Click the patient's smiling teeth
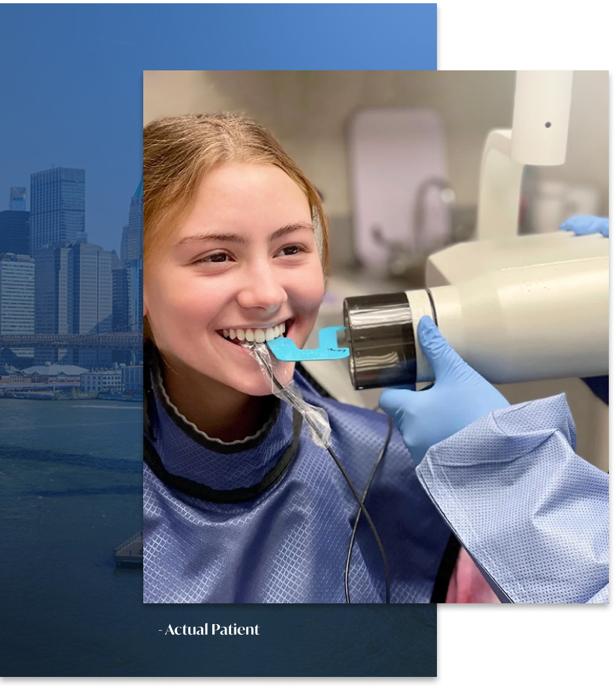The width and height of the screenshot is (616, 688). click(255, 335)
